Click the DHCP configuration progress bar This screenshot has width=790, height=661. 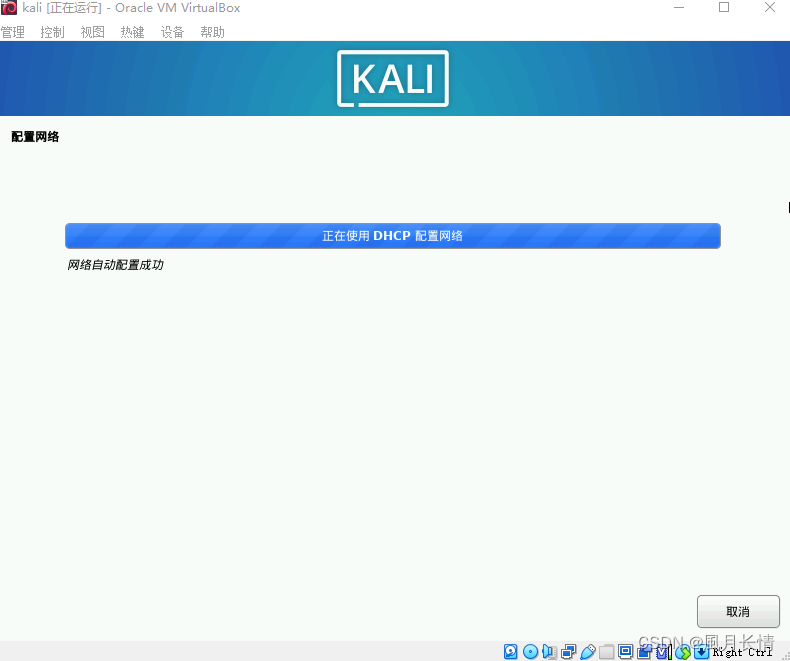(392, 236)
